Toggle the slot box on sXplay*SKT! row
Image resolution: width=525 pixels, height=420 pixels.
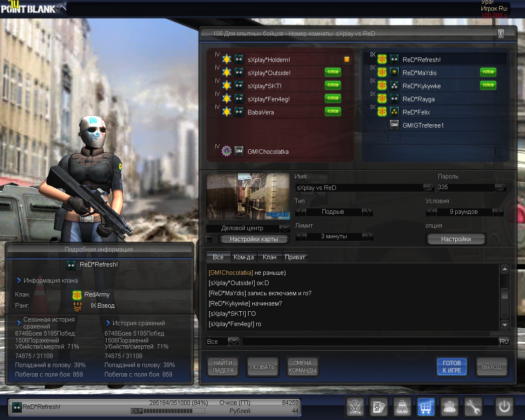pos(347,86)
